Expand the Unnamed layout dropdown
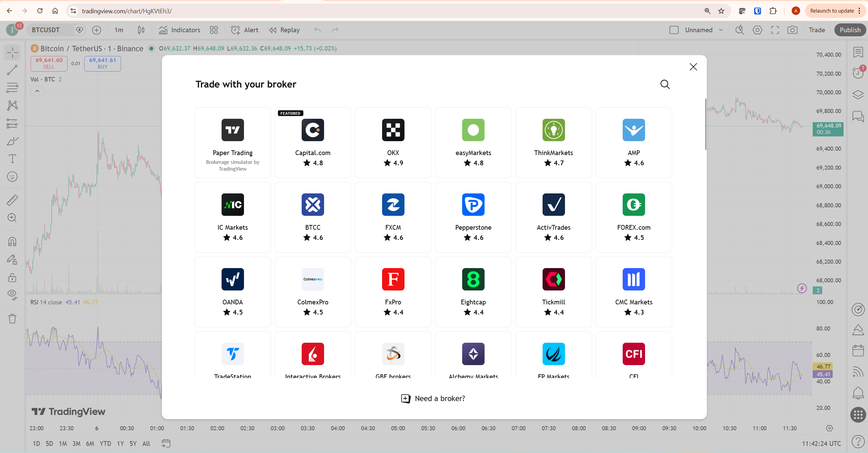 click(x=721, y=30)
